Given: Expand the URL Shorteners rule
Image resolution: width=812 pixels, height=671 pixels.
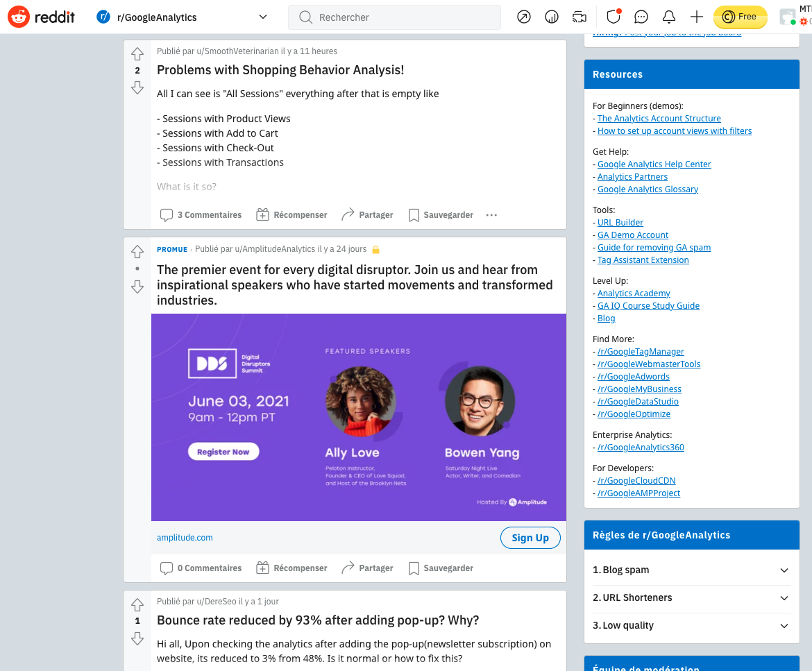Looking at the screenshot, I should [x=784, y=598].
